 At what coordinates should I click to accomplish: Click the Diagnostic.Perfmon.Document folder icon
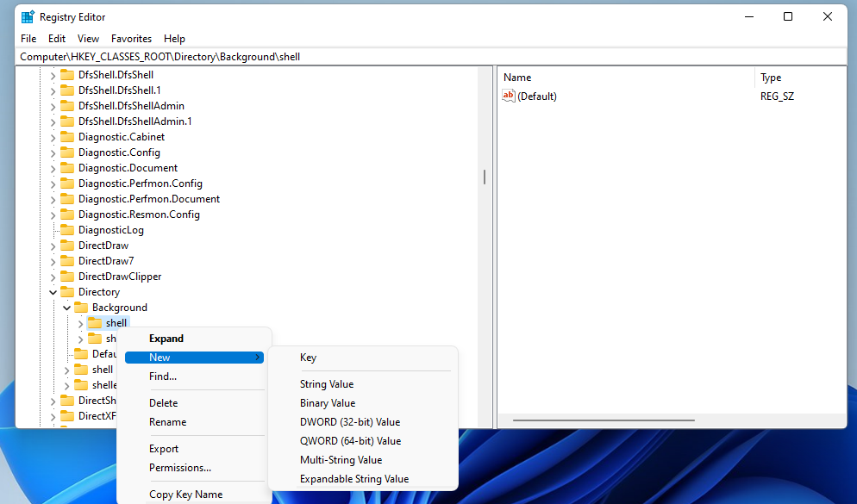[x=67, y=198]
